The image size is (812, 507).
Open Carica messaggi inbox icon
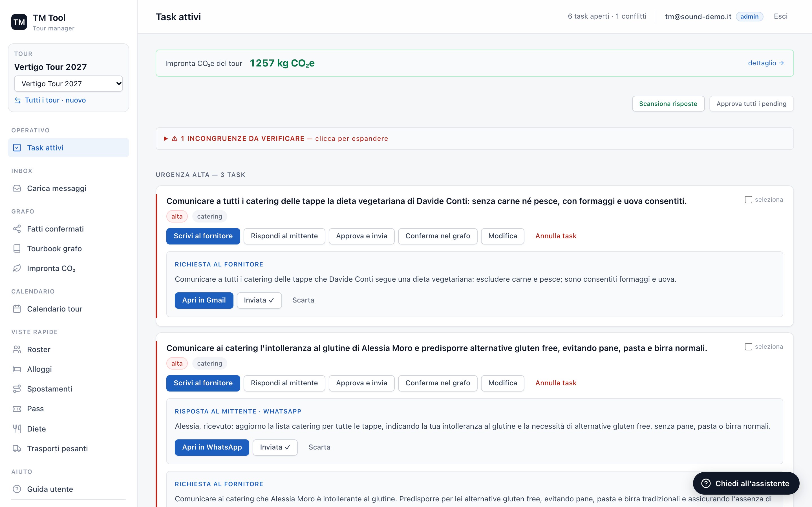tap(17, 188)
